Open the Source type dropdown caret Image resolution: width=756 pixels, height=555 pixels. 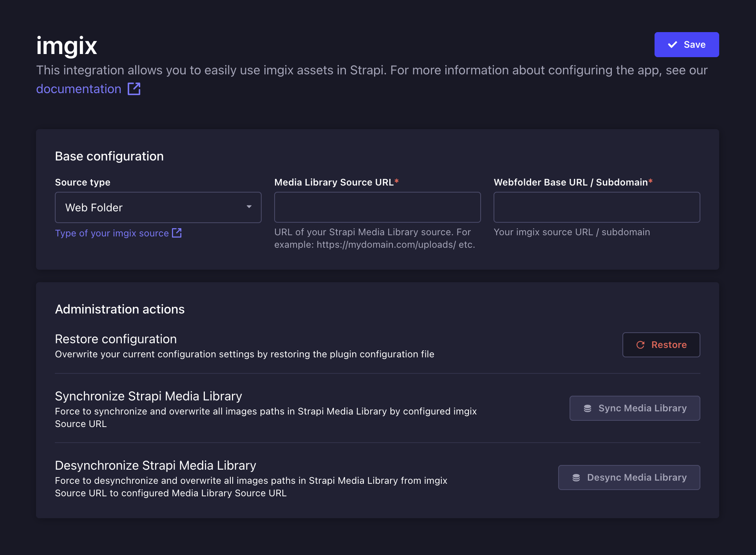(x=249, y=207)
